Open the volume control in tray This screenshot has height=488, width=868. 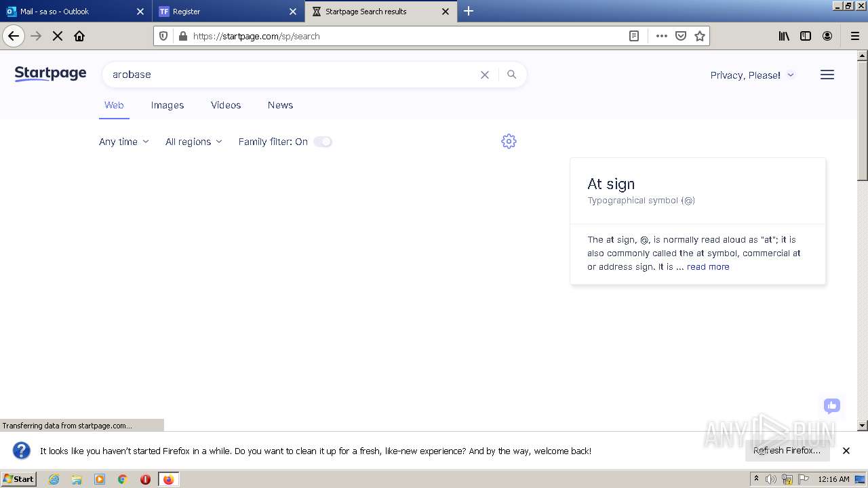click(x=771, y=479)
